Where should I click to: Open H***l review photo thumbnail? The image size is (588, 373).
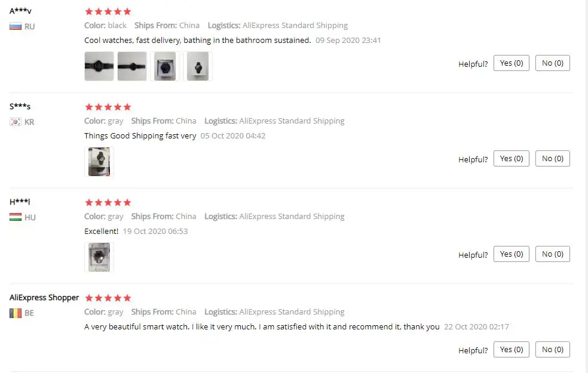(99, 257)
